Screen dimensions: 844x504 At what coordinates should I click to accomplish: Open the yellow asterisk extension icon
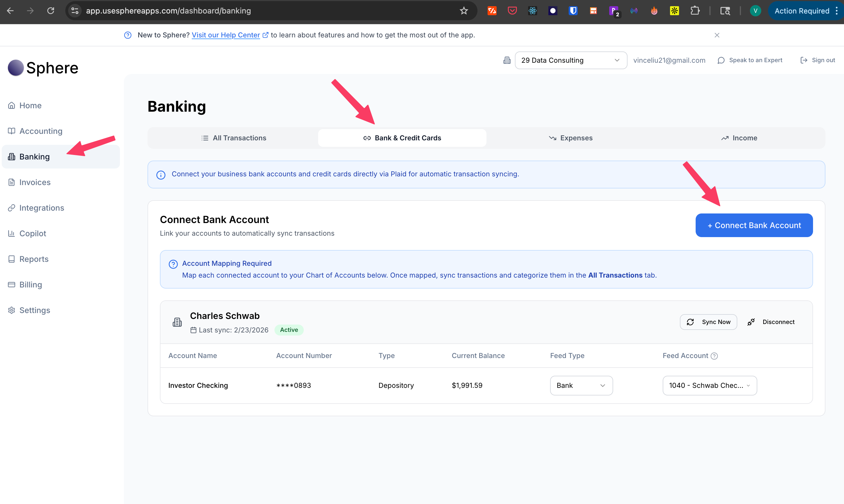(x=675, y=11)
